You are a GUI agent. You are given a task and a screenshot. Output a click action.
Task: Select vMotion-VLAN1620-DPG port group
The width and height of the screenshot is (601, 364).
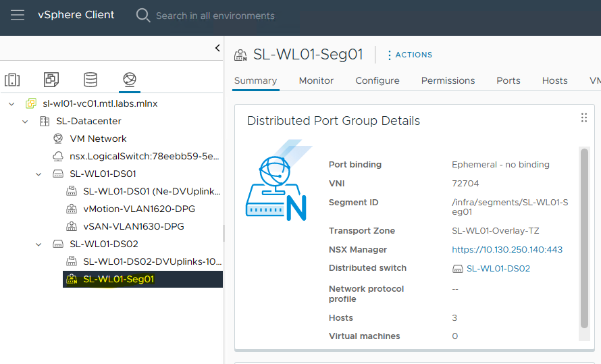pos(139,209)
